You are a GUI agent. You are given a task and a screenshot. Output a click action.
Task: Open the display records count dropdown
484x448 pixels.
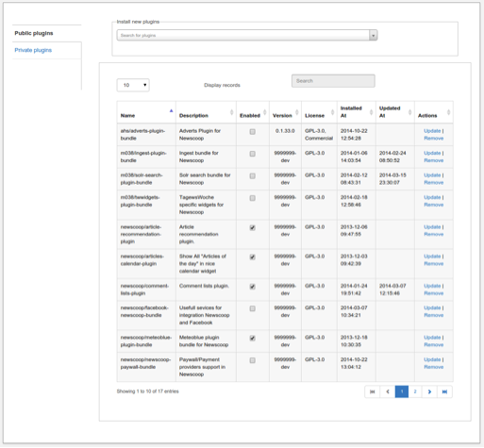[133, 85]
